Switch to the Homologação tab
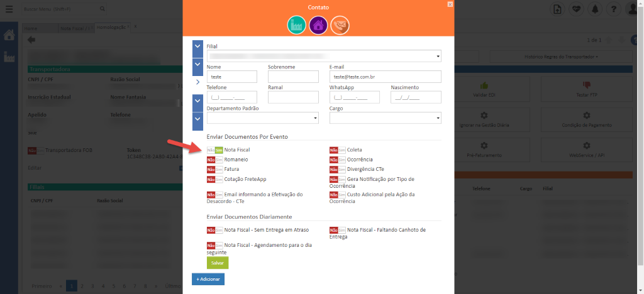 pos(111,28)
